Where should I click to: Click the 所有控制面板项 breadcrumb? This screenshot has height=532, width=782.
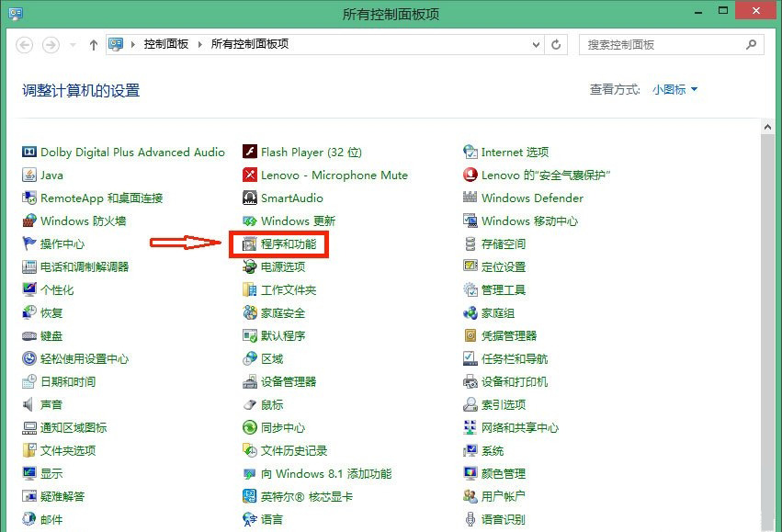(x=250, y=44)
